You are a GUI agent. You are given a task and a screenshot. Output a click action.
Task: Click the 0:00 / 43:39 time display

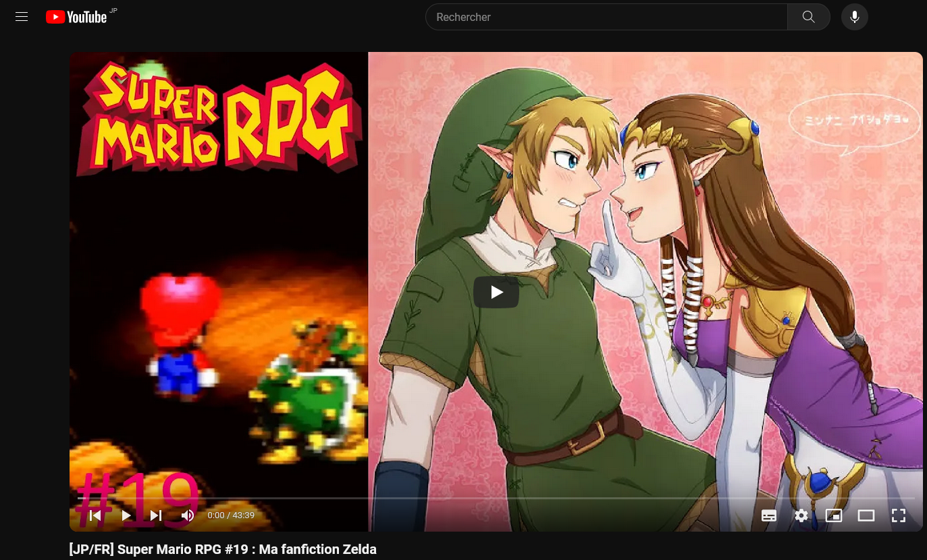tap(231, 515)
